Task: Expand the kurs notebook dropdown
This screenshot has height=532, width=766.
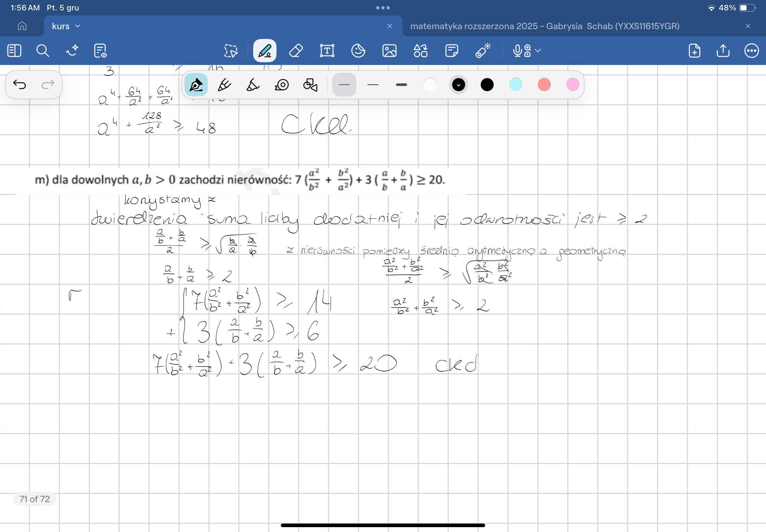Action: click(78, 26)
